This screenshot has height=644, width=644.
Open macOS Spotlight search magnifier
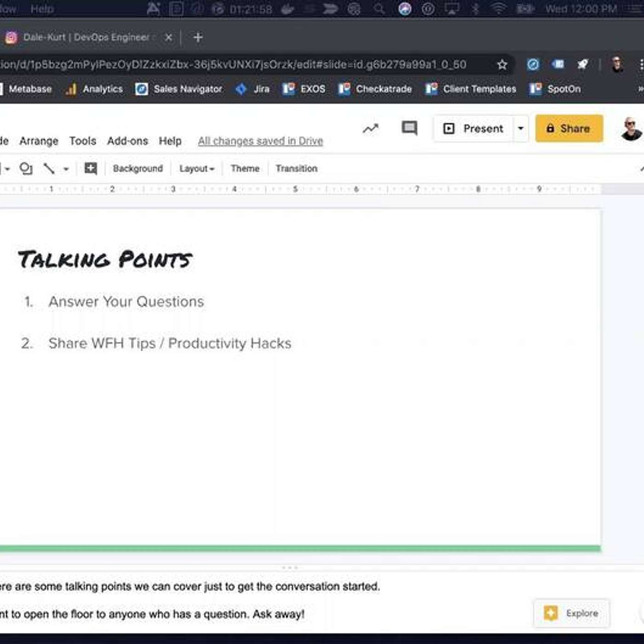(x=379, y=9)
